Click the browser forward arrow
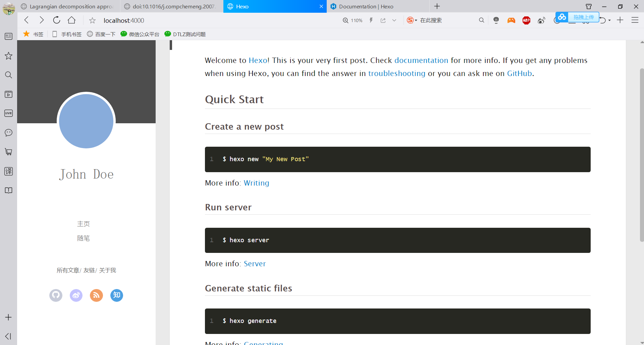 [x=42, y=20]
